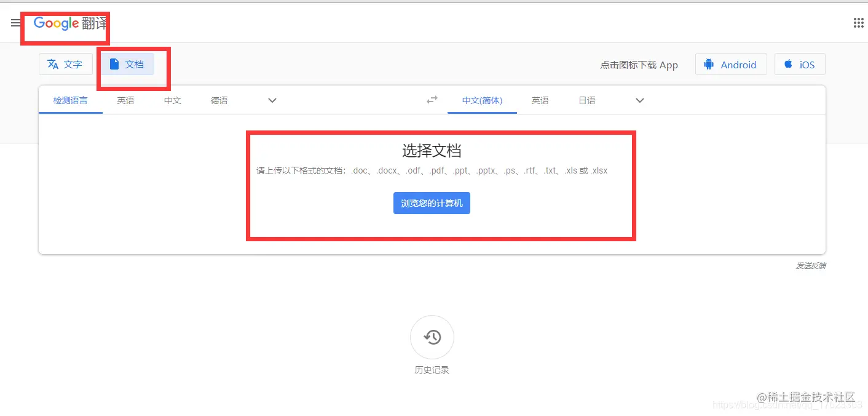Click the 点击图标下载 App text

click(x=639, y=65)
